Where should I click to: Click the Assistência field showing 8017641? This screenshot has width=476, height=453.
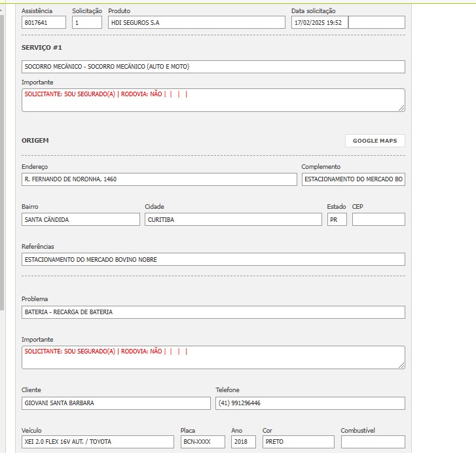pos(44,22)
